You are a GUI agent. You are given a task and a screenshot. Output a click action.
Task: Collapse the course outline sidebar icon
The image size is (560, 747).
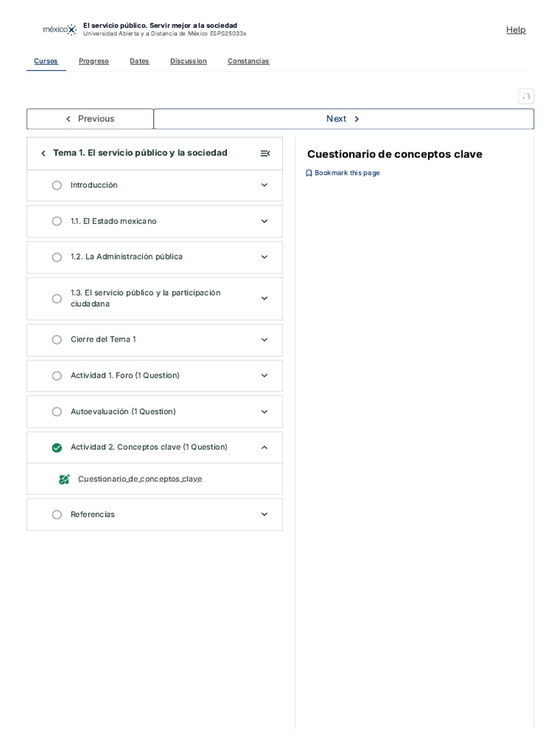(265, 153)
